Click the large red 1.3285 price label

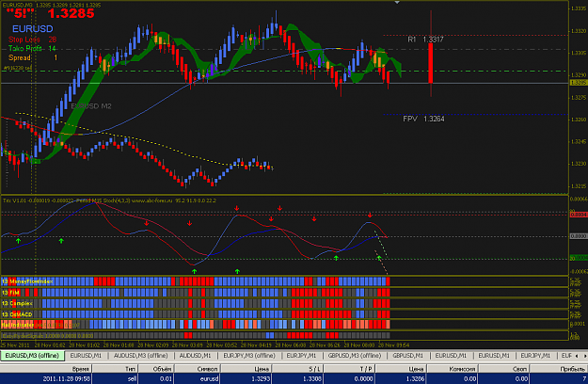point(71,13)
